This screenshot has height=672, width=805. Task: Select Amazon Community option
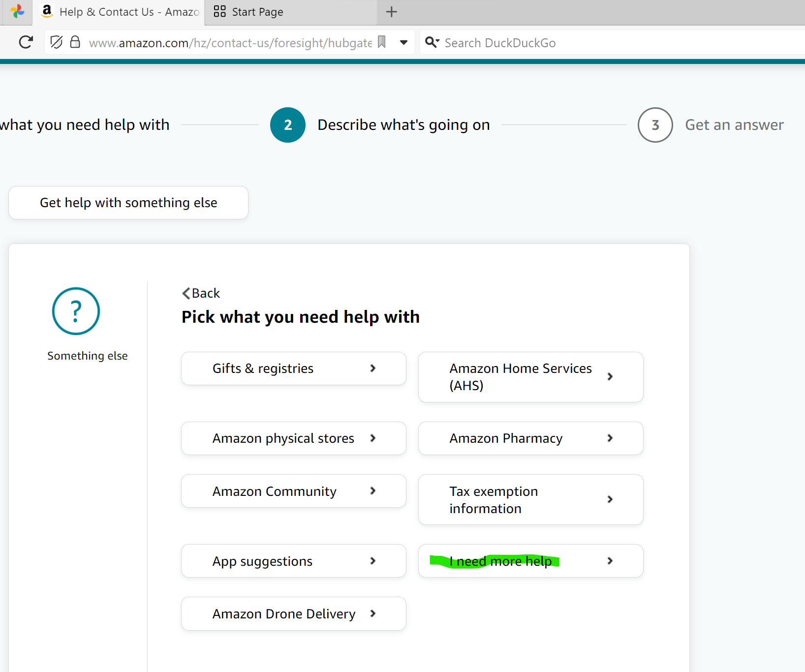pyautogui.click(x=294, y=491)
